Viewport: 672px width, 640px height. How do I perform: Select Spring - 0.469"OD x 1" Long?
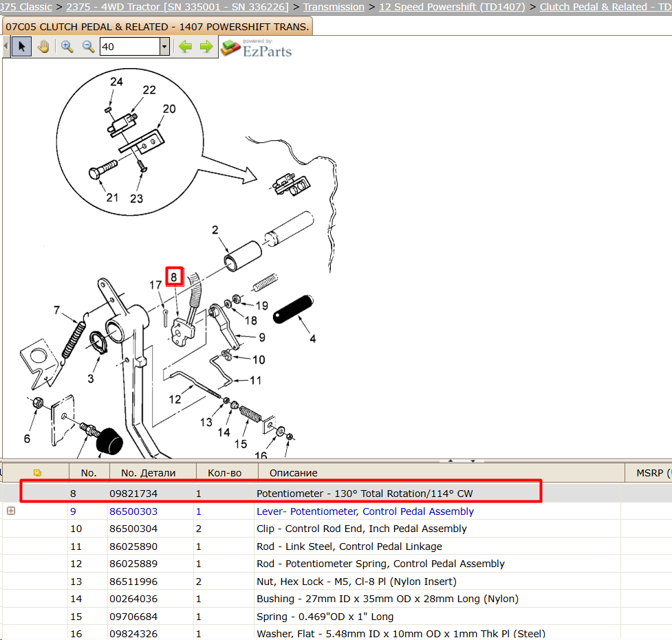point(325,617)
